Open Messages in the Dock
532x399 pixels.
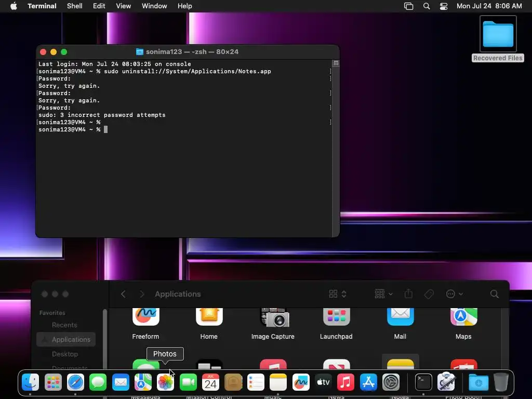[98, 382]
